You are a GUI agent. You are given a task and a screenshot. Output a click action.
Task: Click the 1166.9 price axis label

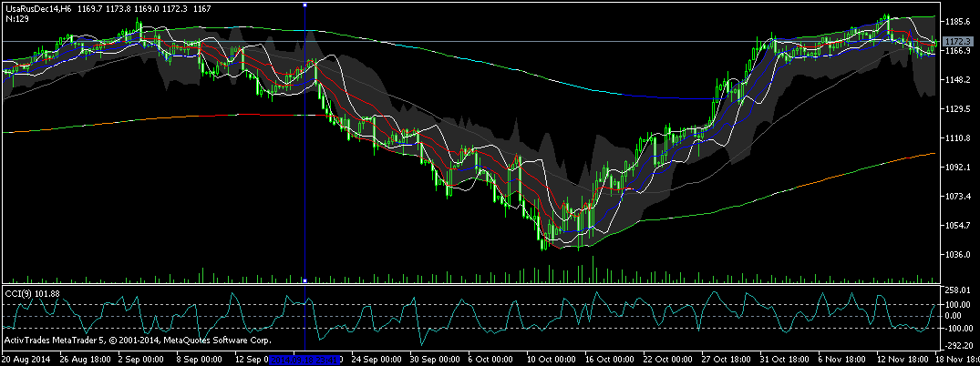click(956, 51)
